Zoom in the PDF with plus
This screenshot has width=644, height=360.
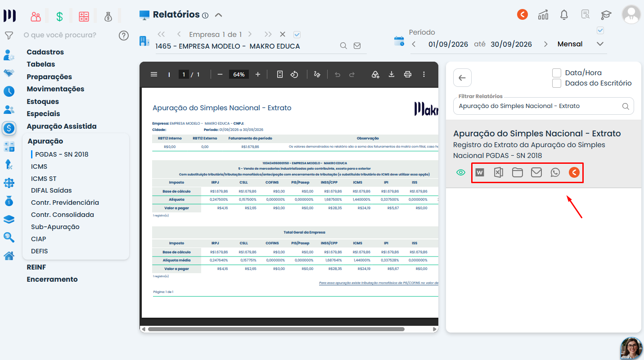(x=258, y=74)
